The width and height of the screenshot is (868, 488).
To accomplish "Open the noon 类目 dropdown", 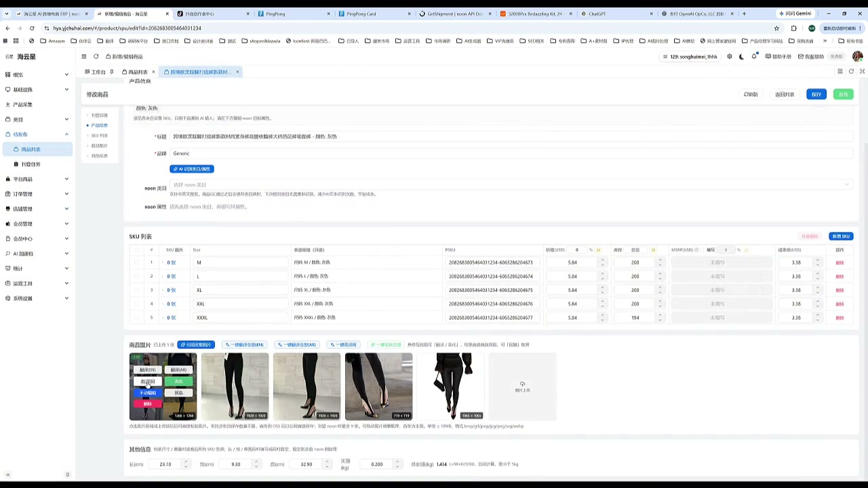I will 511,184.
